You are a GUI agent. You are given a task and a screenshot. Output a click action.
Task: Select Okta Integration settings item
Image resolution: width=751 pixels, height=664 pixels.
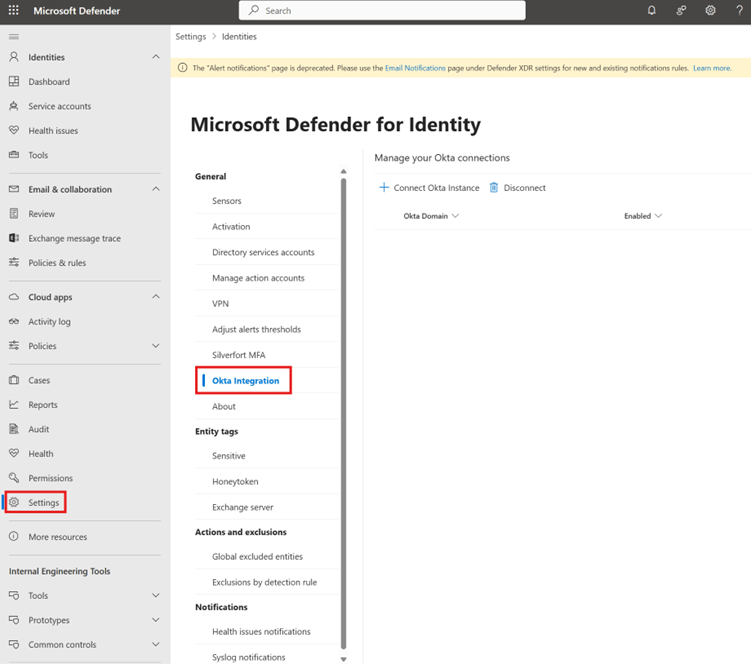coord(245,381)
